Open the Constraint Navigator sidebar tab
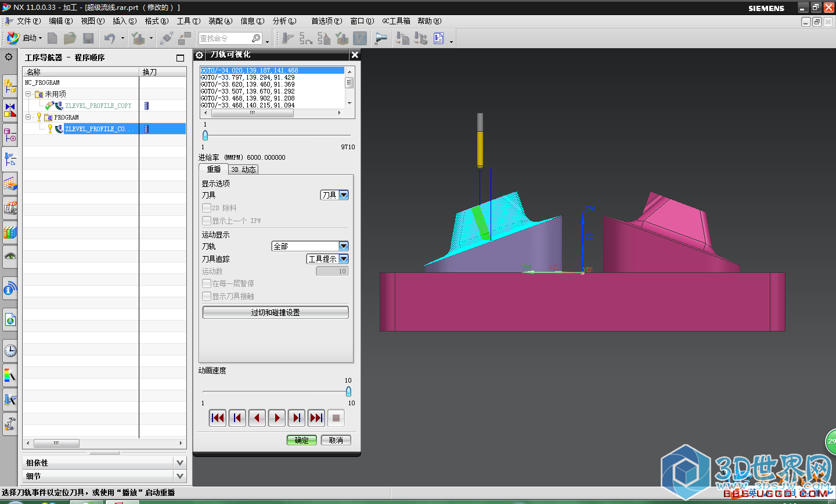Viewport: 836px width, 504px height. coord(10,109)
